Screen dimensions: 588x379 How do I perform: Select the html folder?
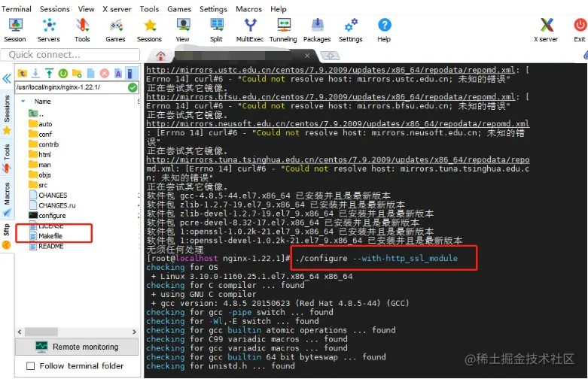pyautogui.click(x=40, y=154)
